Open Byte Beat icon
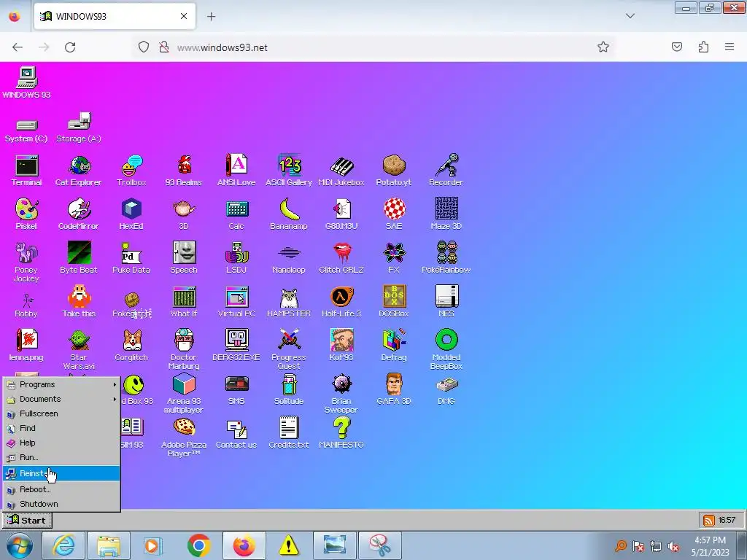The height and width of the screenshot is (560, 747). point(79,257)
